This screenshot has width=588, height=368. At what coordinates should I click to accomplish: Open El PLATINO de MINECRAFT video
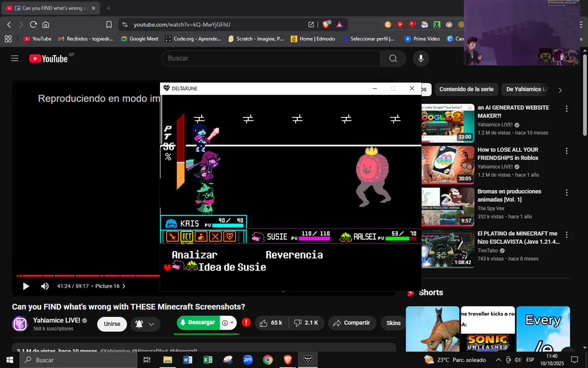(x=519, y=237)
